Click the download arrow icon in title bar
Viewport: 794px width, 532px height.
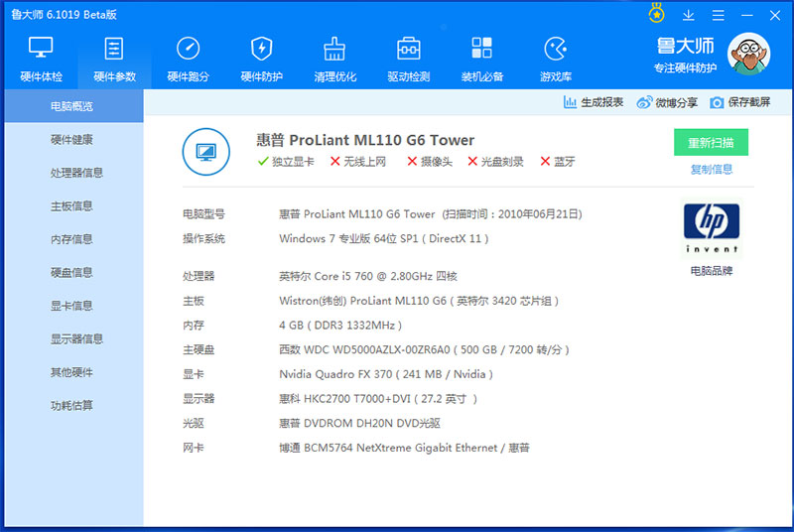688,15
